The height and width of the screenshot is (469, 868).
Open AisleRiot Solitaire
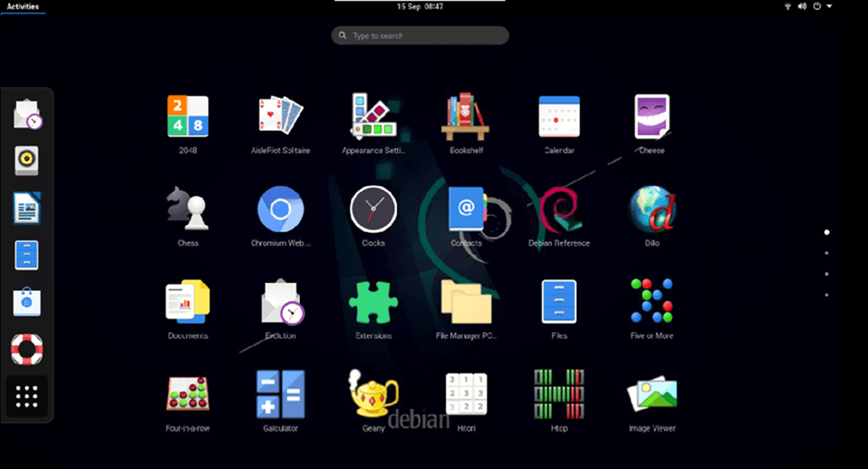coord(280,117)
